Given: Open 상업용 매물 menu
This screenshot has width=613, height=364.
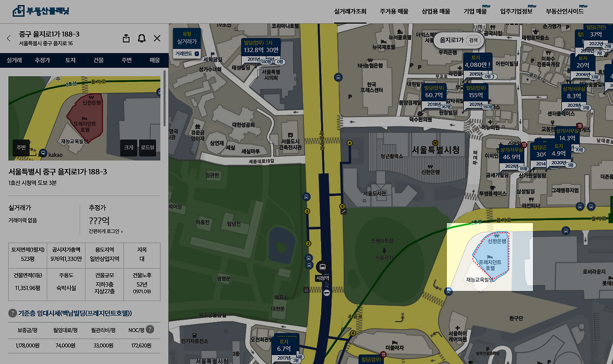Looking at the screenshot, I should (x=436, y=11).
